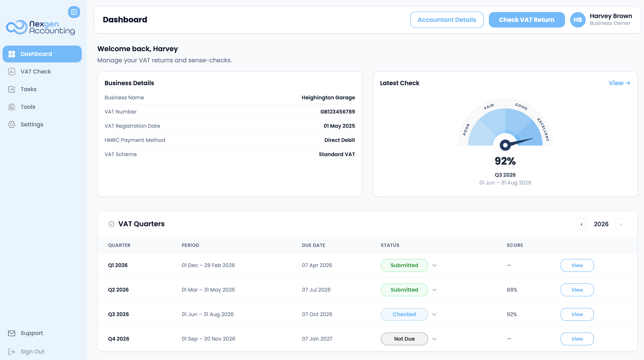Click the DUE DATE column header
Viewport: 644px width, 360px height.
pyautogui.click(x=313, y=245)
